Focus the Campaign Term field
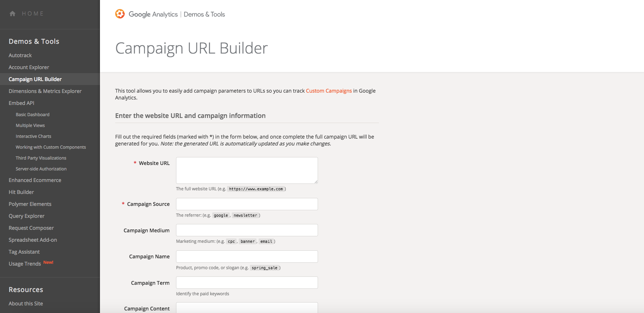Screen dimensions: 644x313 (x=247, y=283)
